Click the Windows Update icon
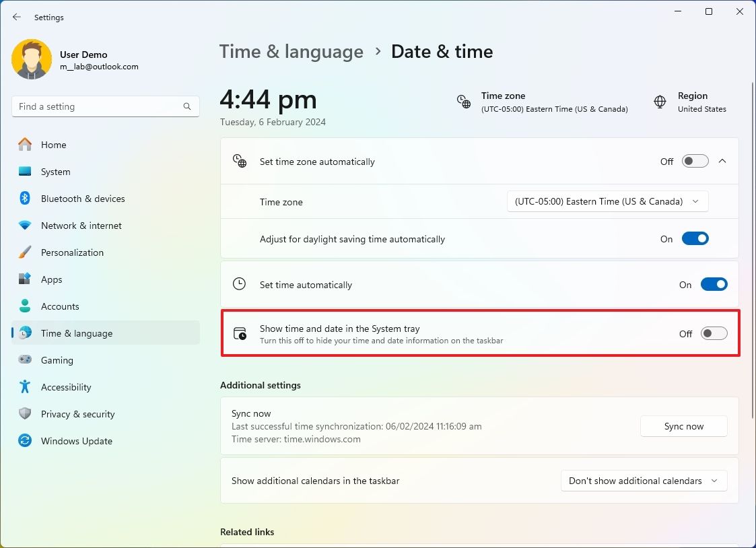 25,441
